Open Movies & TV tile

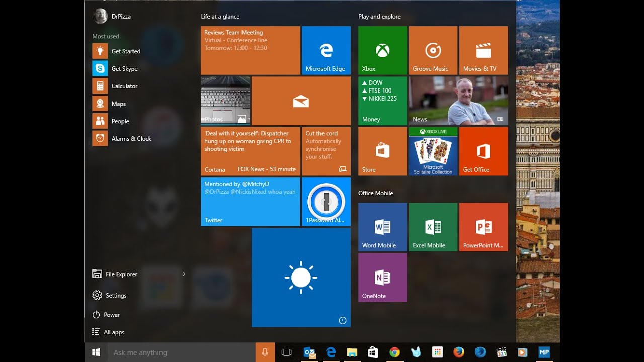pyautogui.click(x=484, y=50)
